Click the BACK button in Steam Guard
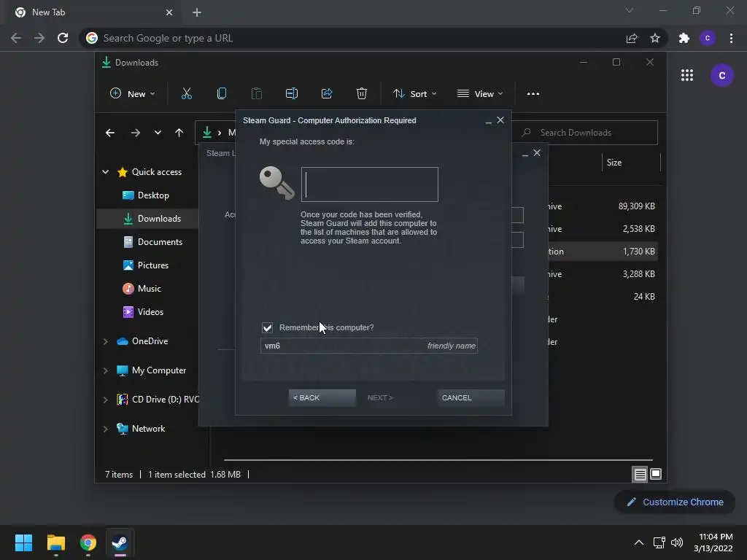747x560 pixels. (322, 397)
